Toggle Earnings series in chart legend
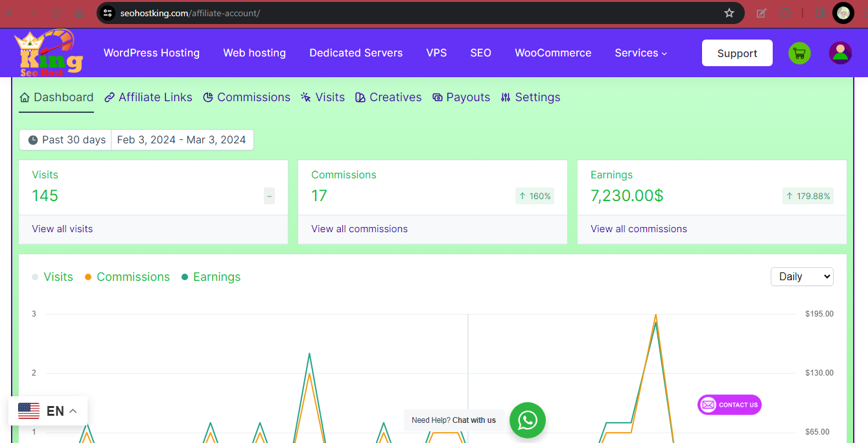The width and height of the screenshot is (868, 443). coord(211,277)
